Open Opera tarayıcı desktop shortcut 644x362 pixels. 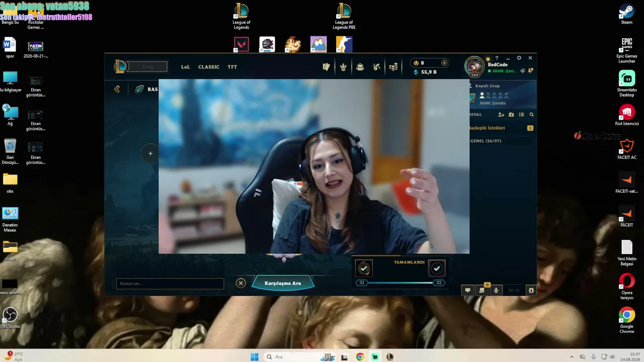pyautogui.click(x=626, y=287)
